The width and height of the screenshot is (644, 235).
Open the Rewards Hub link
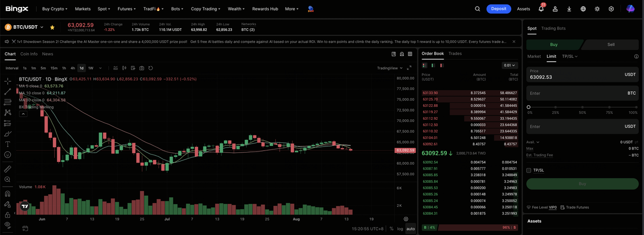coord(265,9)
